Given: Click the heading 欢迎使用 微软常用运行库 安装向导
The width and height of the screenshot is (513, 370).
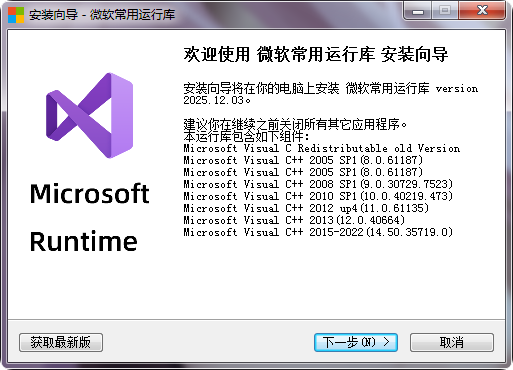Looking at the screenshot, I should pos(316,54).
